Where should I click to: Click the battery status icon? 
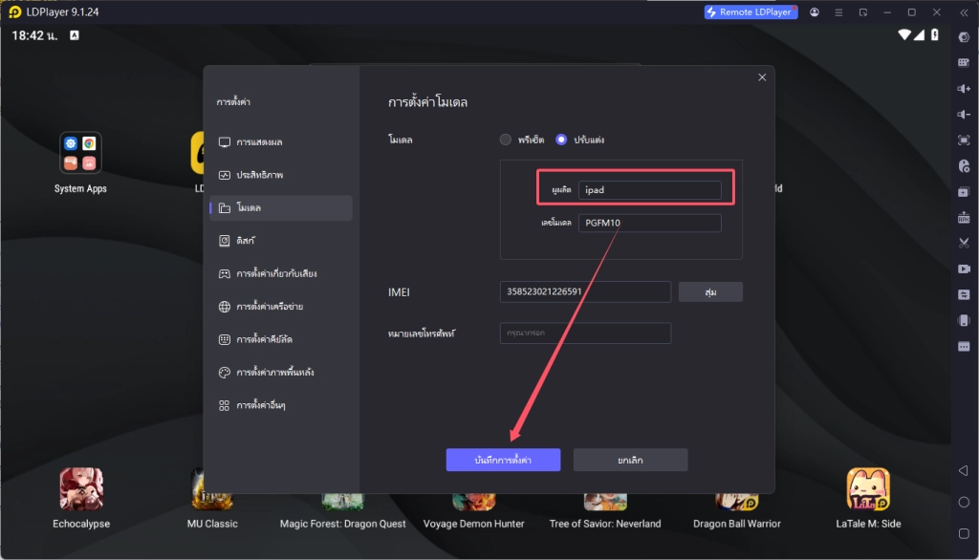[935, 35]
